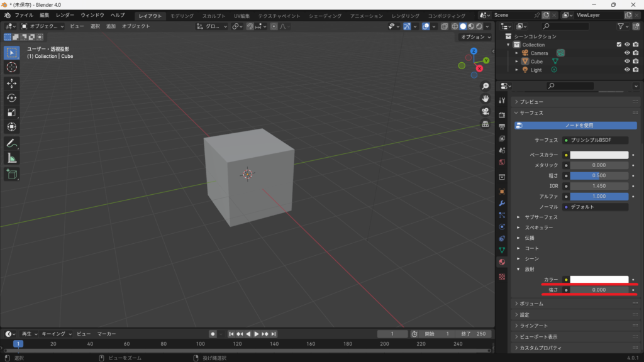The width and height of the screenshot is (644, 362).
Task: Toggle snapping magnet in header
Action: pyautogui.click(x=250, y=26)
